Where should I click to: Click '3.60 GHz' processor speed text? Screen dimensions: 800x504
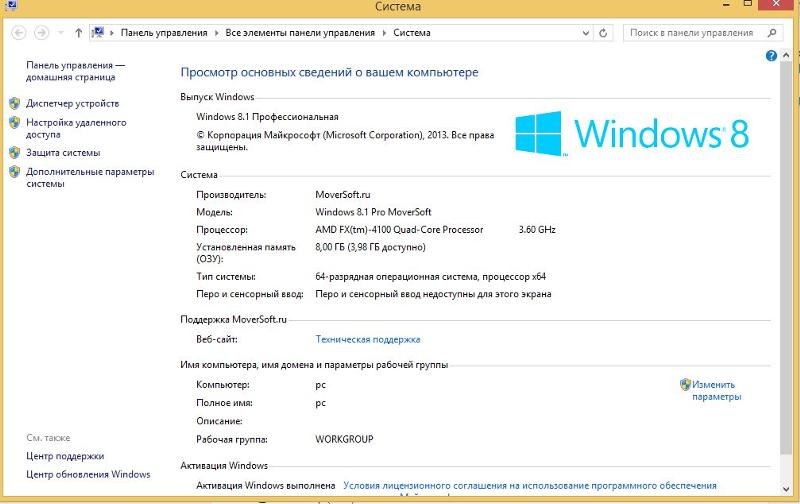point(537,230)
